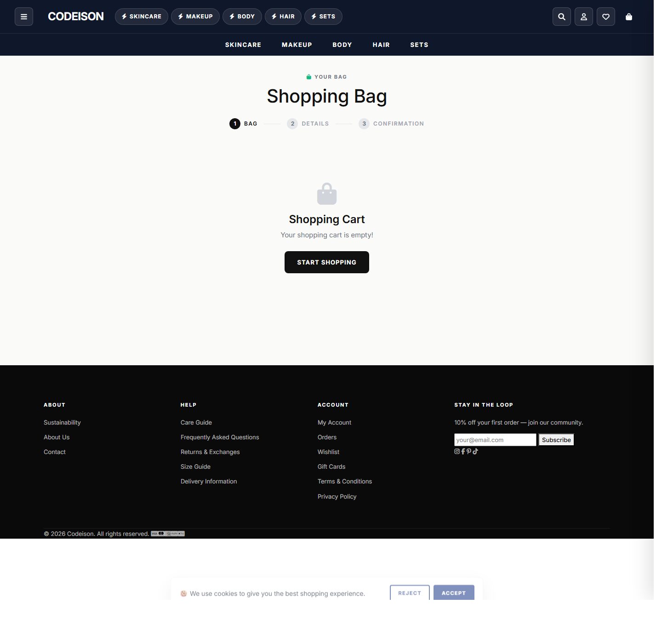Accept the cookie notice
662x644 pixels.
click(x=453, y=593)
